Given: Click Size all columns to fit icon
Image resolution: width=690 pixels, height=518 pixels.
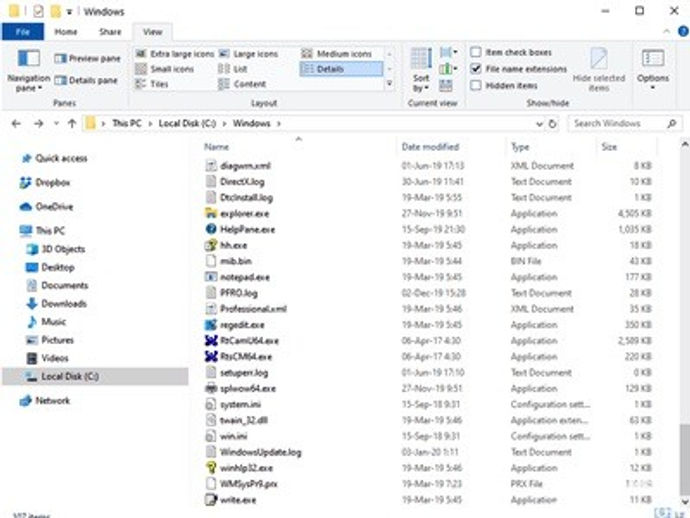Looking at the screenshot, I should click(446, 85).
